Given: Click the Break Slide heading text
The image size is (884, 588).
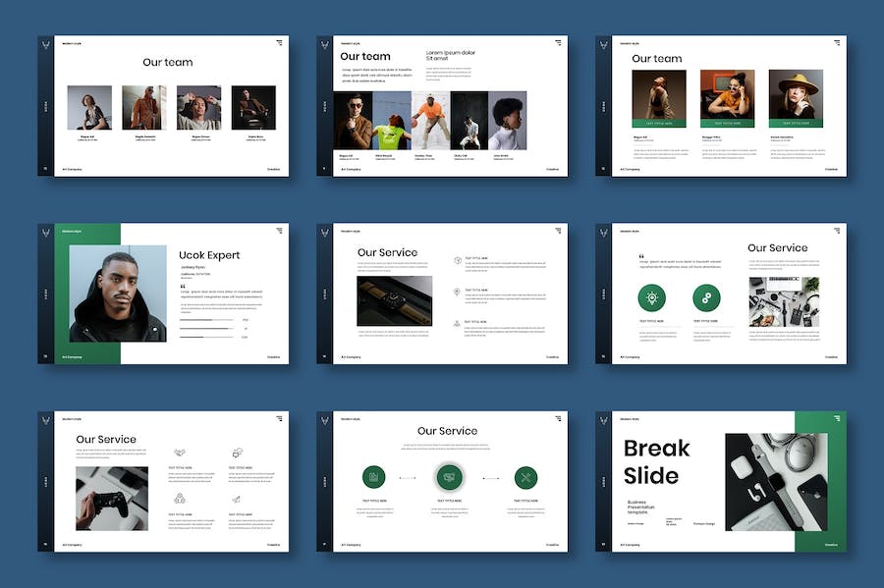Looking at the screenshot, I should (x=656, y=462).
